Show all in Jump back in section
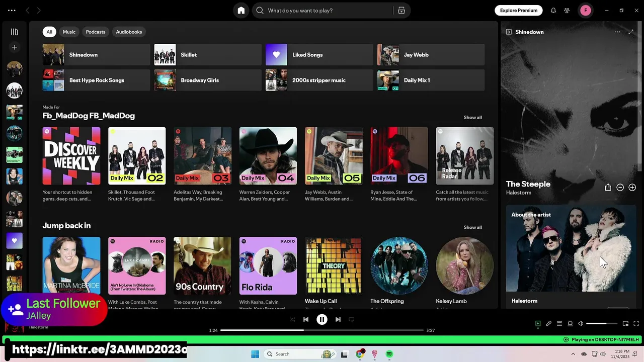This screenshot has width=644, height=362. coord(472,227)
